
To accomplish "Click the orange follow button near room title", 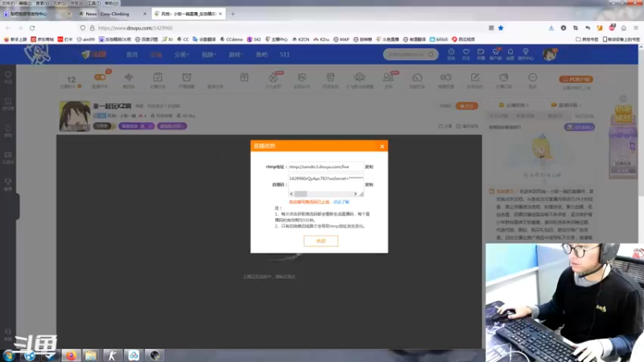I will [x=467, y=106].
